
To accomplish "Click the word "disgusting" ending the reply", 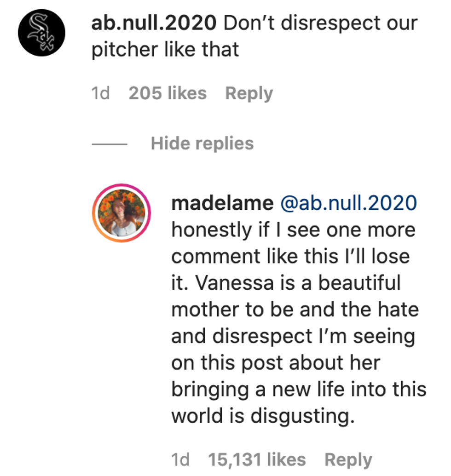I will pyautogui.click(x=303, y=416).
